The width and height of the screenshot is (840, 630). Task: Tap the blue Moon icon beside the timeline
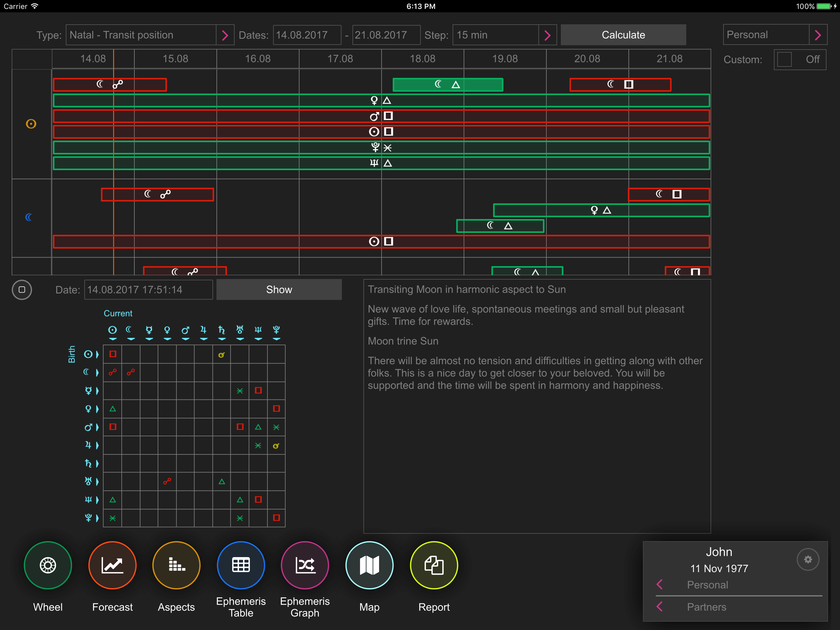[x=29, y=217]
